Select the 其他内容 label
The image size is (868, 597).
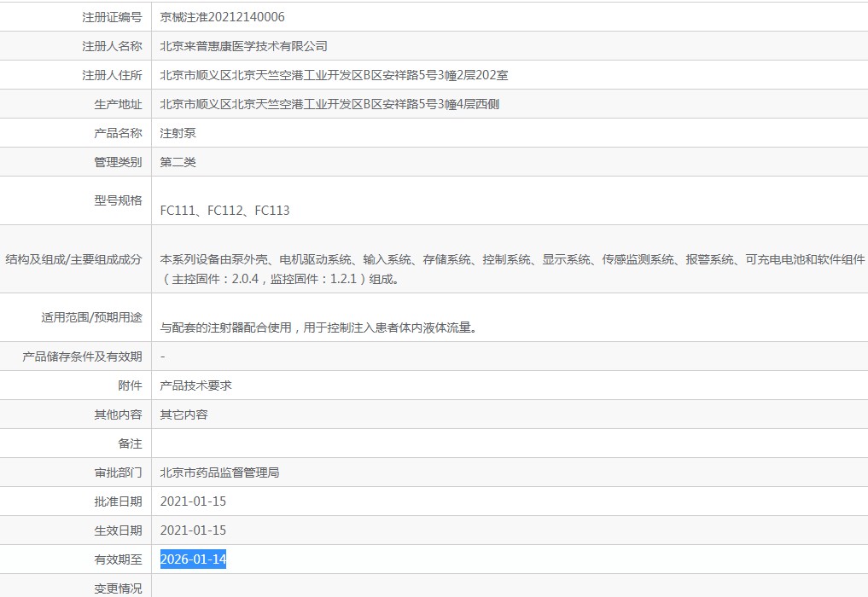pos(118,414)
